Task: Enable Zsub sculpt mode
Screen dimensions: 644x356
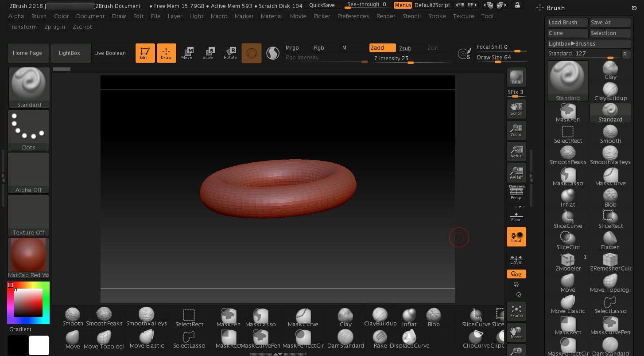Action: [x=405, y=48]
